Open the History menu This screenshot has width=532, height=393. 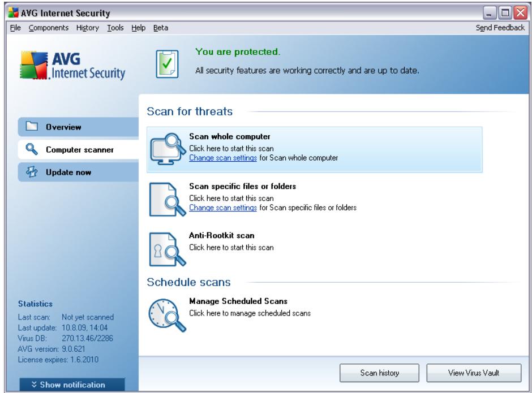point(88,28)
